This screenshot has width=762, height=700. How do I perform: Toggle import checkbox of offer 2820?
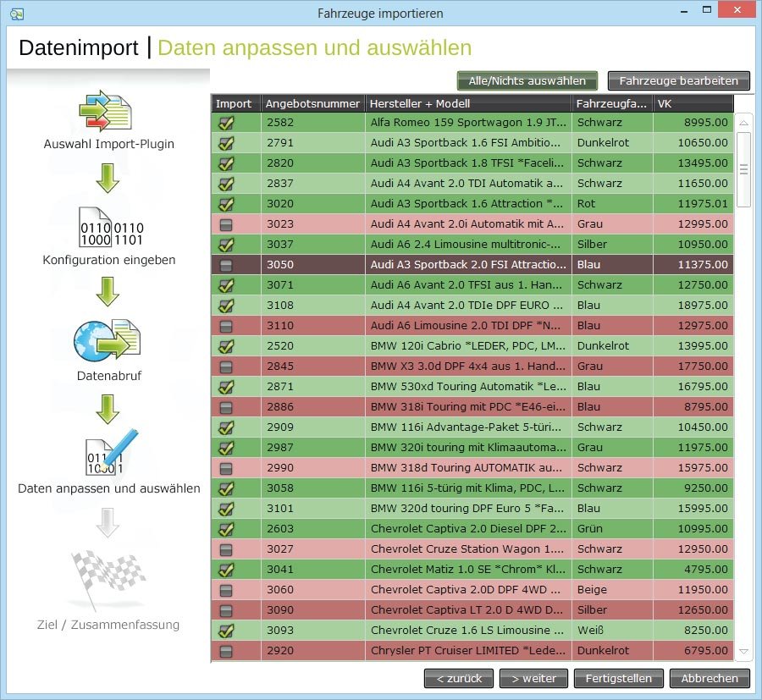click(226, 163)
